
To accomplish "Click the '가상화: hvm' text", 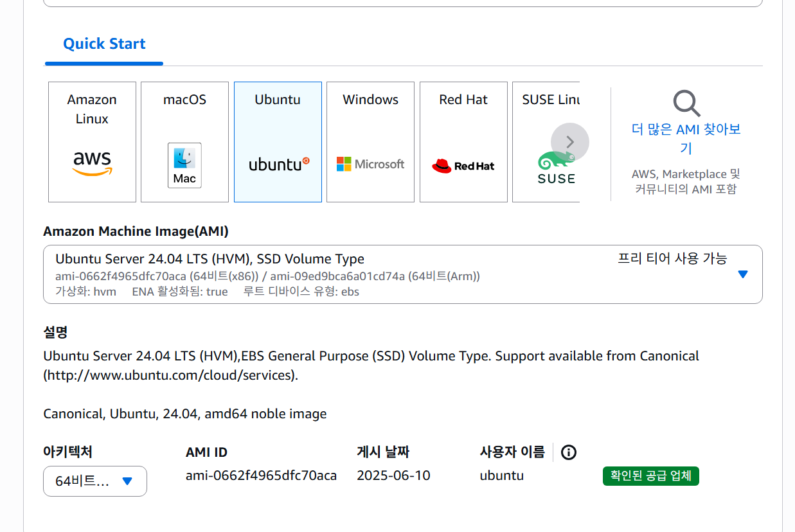I will (86, 292).
